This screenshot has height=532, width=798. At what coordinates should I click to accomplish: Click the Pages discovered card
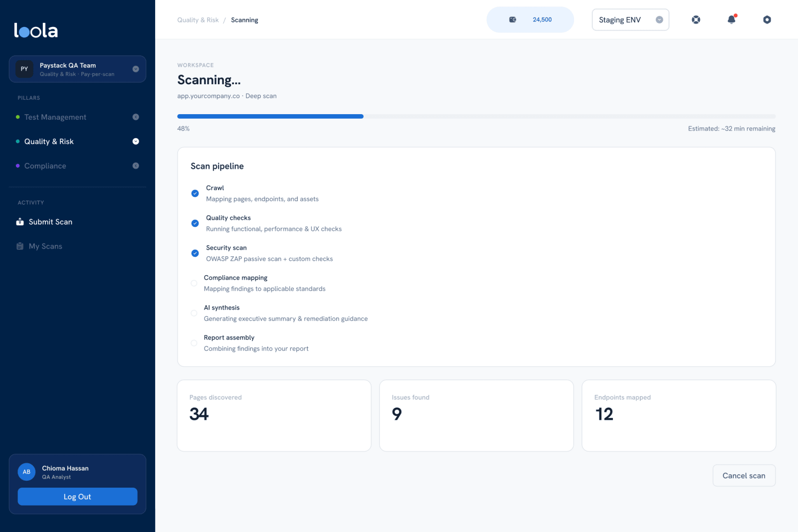coord(274,416)
